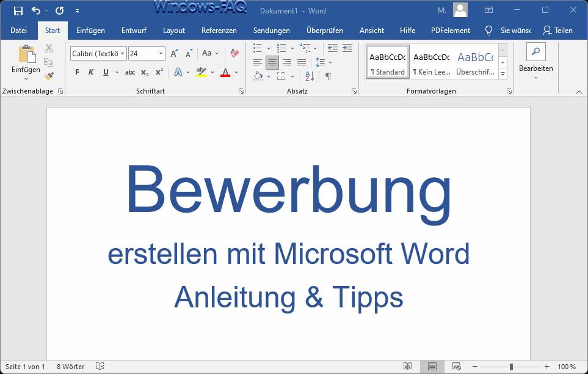
Task: Open the font name dropdown Calibri
Action: point(122,53)
